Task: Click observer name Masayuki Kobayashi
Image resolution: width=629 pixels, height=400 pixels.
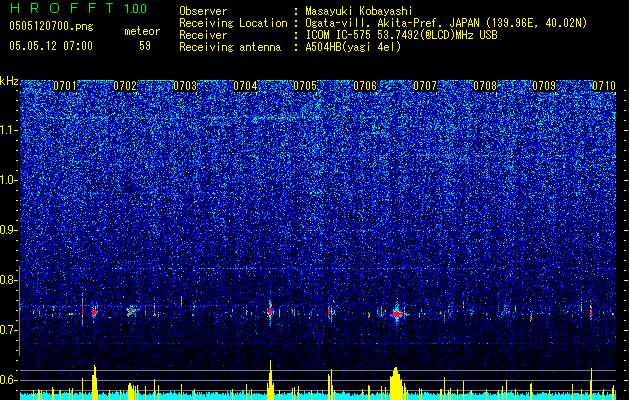Action: point(358,12)
